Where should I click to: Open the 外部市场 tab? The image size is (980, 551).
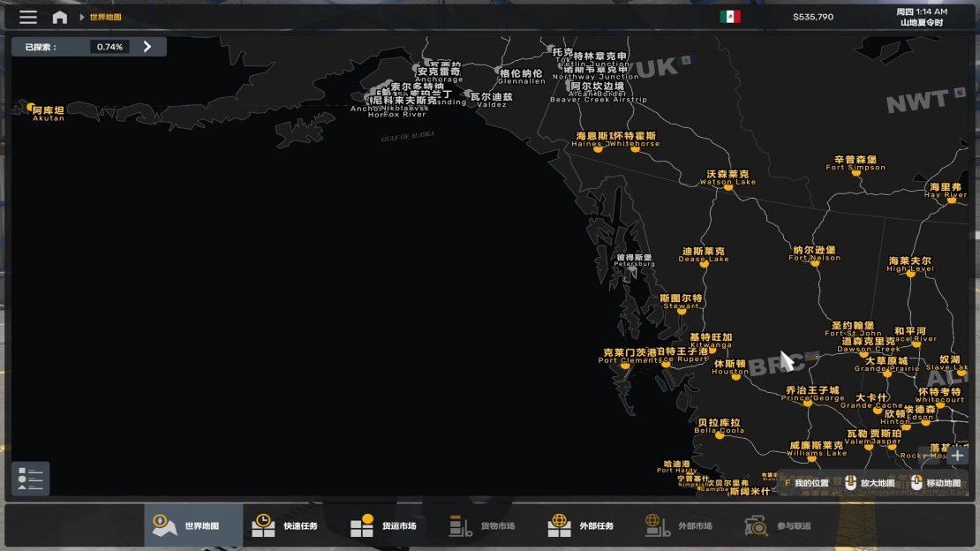coord(685,525)
